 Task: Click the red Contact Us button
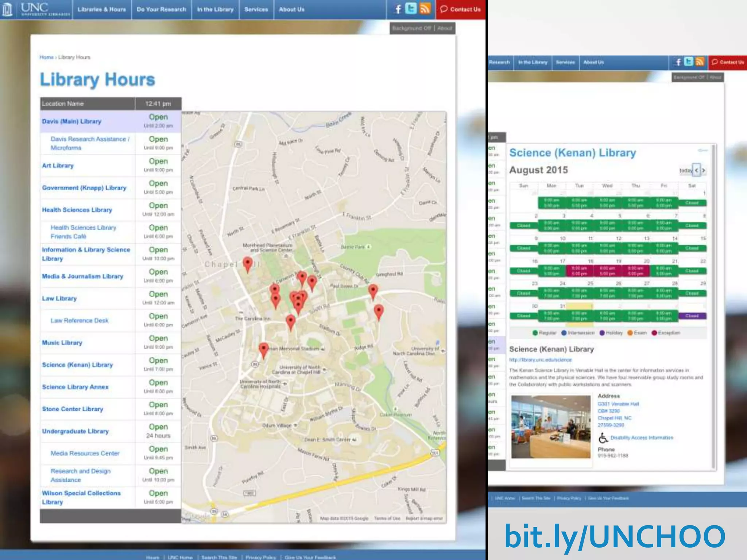pos(461,9)
